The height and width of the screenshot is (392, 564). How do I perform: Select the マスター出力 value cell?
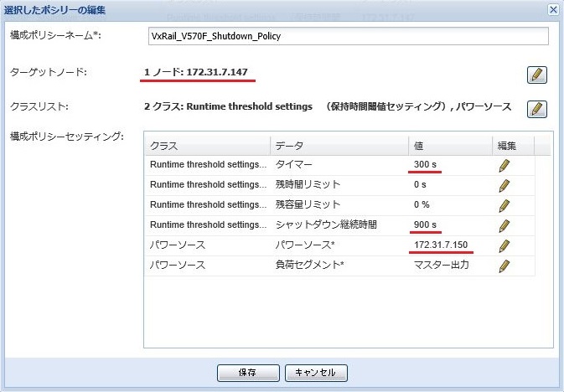(441, 266)
